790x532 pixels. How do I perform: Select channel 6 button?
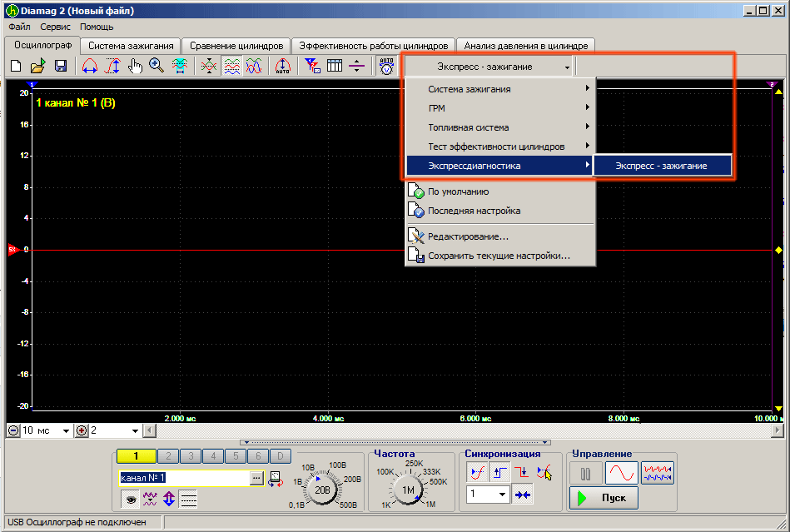pyautogui.click(x=258, y=456)
